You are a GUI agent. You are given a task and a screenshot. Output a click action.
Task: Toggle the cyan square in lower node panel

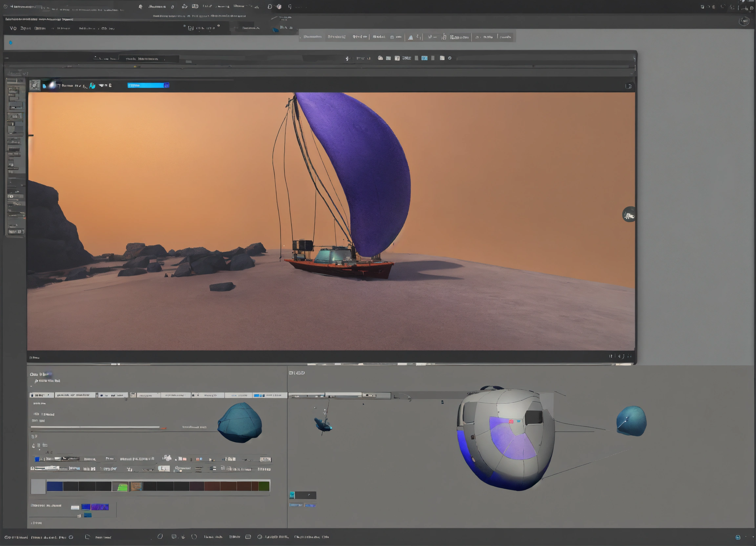pos(292,495)
